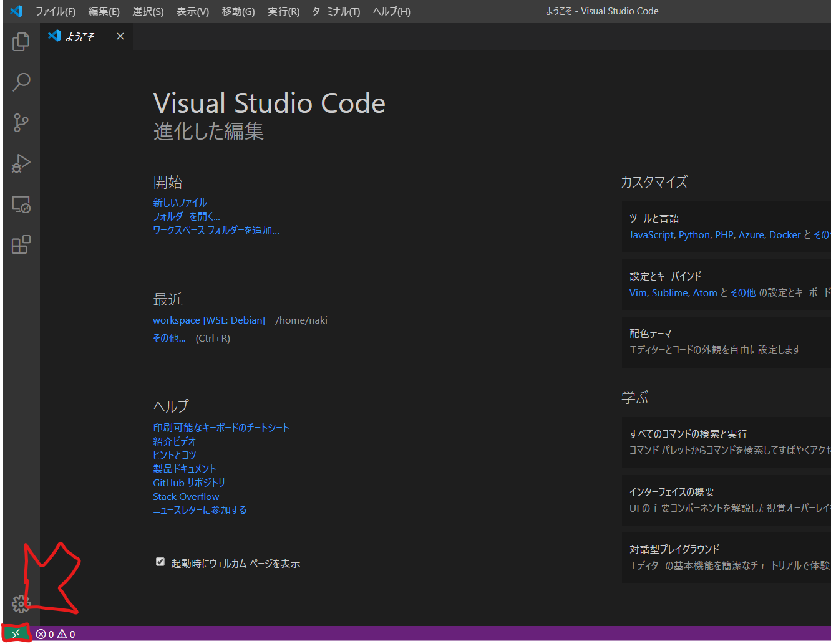
Task: Open the Explorer view in activity bar
Action: tap(21, 42)
